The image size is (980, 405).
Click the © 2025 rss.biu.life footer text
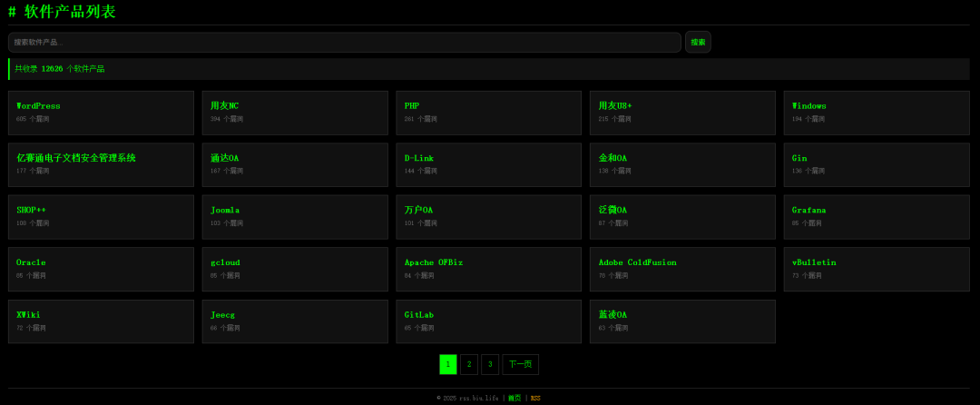coord(467,398)
